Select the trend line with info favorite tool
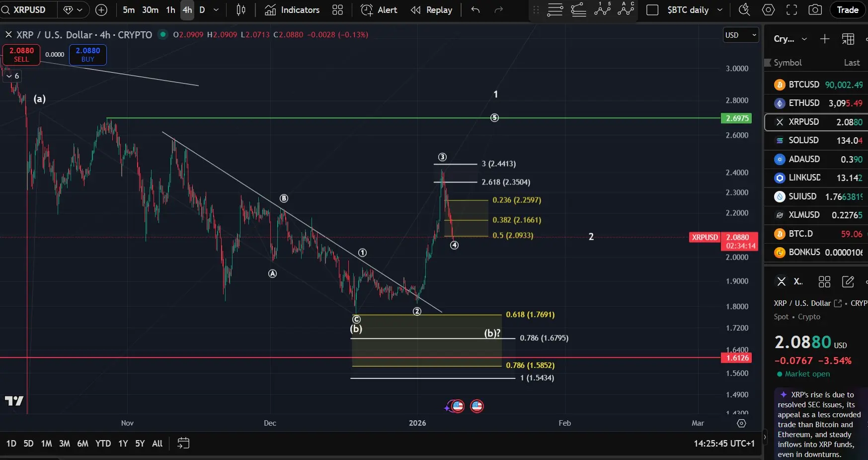The image size is (868, 460). pyautogui.click(x=579, y=10)
